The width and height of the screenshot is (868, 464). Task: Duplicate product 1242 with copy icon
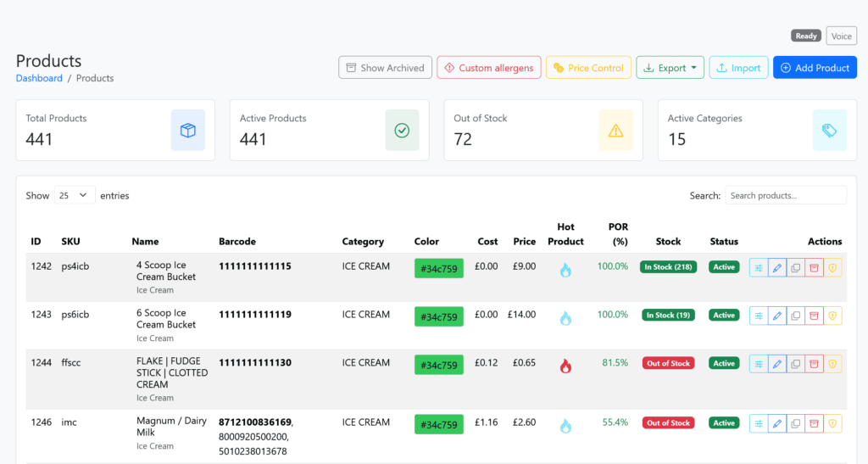(x=795, y=268)
